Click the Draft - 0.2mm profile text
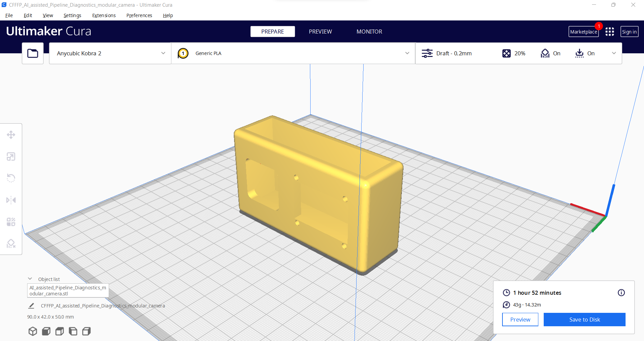This screenshot has width=644, height=341. point(454,53)
